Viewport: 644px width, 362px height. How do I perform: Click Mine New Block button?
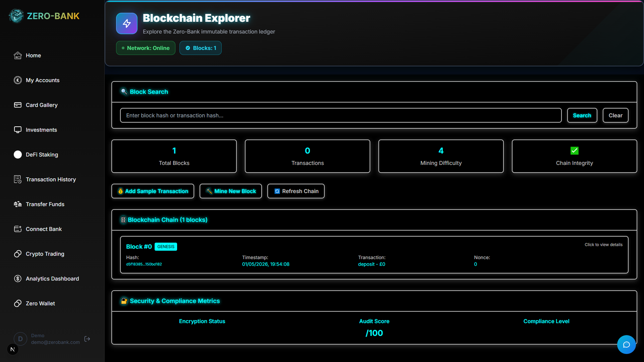(231, 191)
